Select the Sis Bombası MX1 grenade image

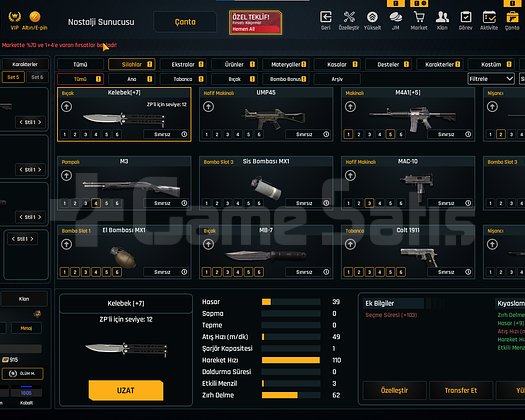pyautogui.click(x=266, y=188)
